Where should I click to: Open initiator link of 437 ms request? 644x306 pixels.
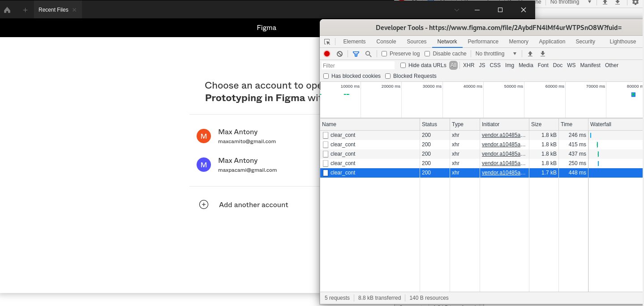tap(504, 154)
